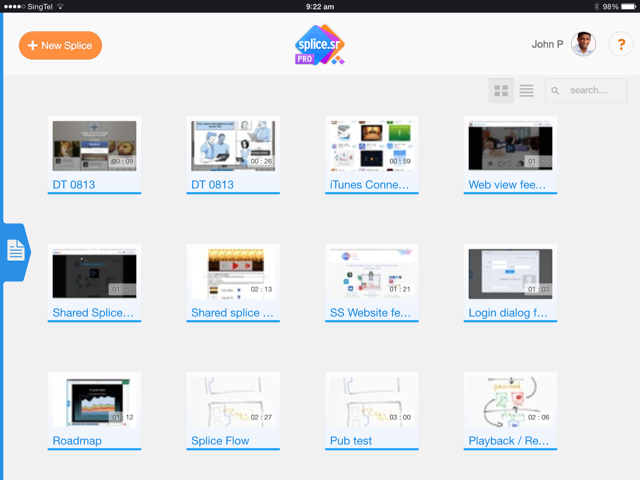Screen dimensions: 640x480
Task: Open the help question mark icon
Action: click(x=620, y=45)
